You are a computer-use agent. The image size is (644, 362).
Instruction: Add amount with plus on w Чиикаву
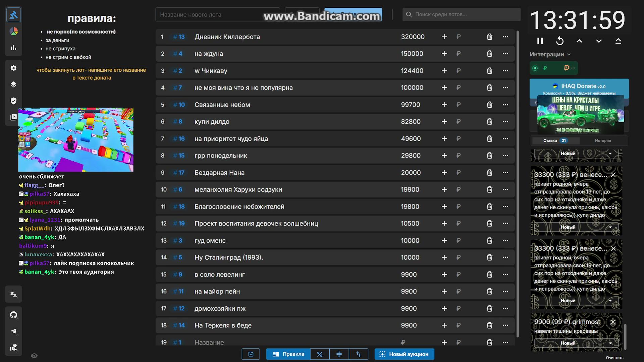[444, 71]
